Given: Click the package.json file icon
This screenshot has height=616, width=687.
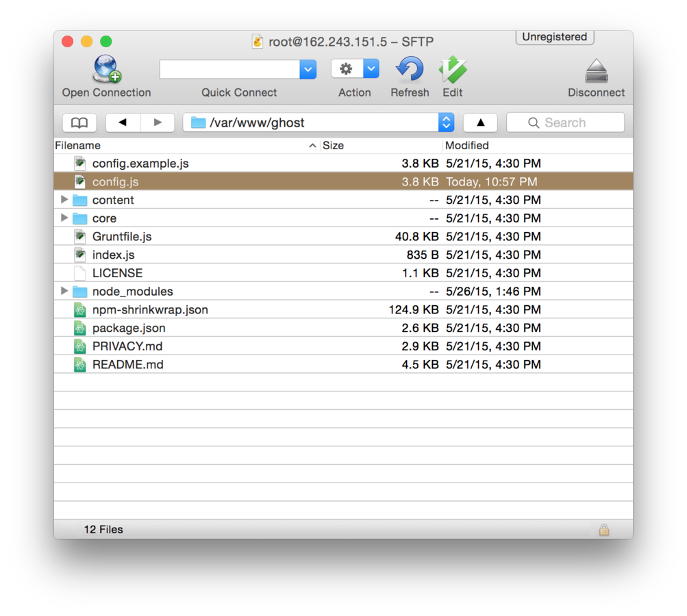Looking at the screenshot, I should pos(79,328).
